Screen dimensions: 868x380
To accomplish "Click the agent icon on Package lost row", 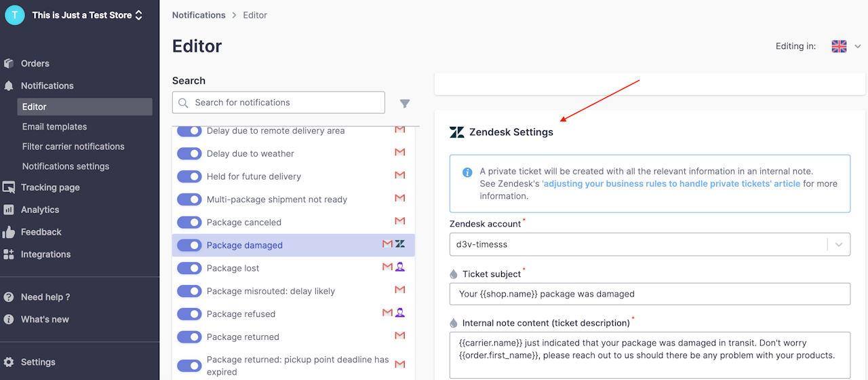I will pyautogui.click(x=400, y=267).
